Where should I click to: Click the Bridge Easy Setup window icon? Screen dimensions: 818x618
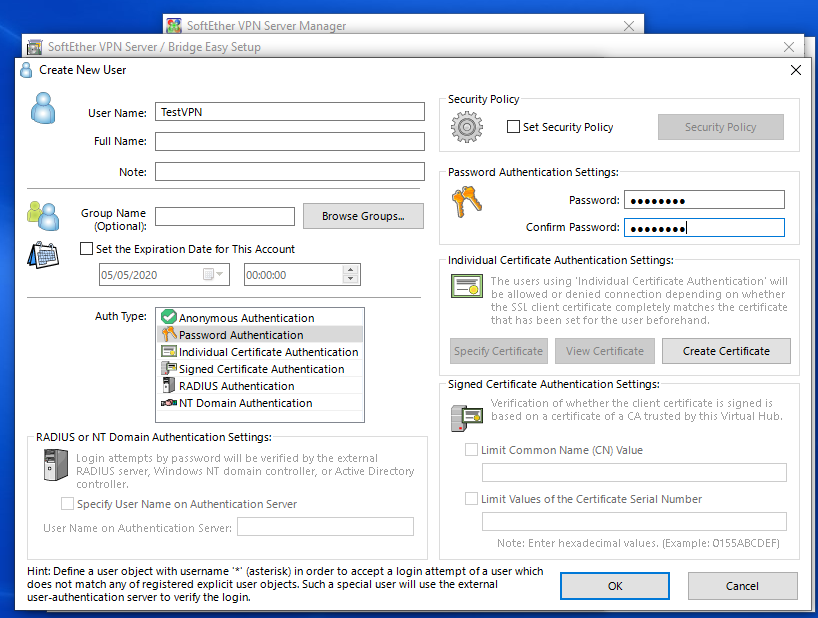[x=34, y=47]
